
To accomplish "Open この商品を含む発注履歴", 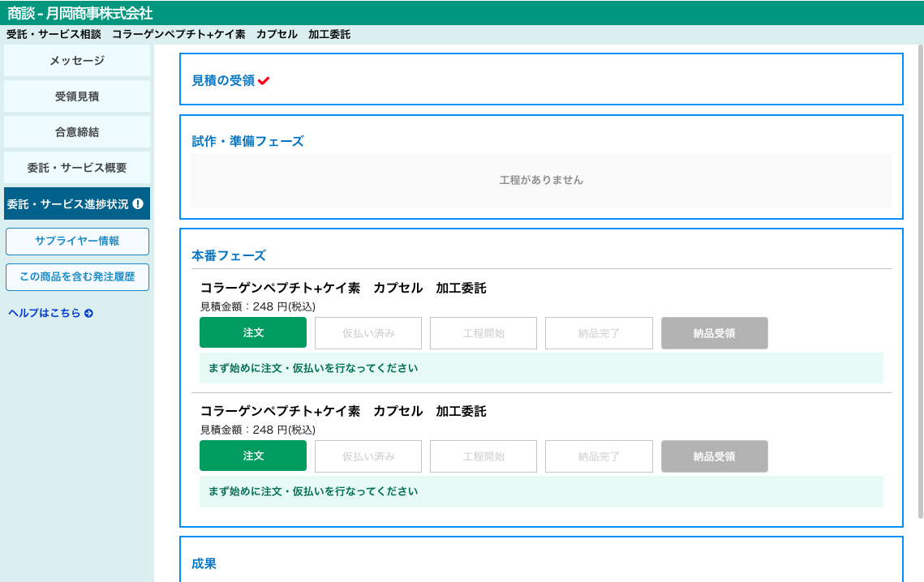I will 77,277.
